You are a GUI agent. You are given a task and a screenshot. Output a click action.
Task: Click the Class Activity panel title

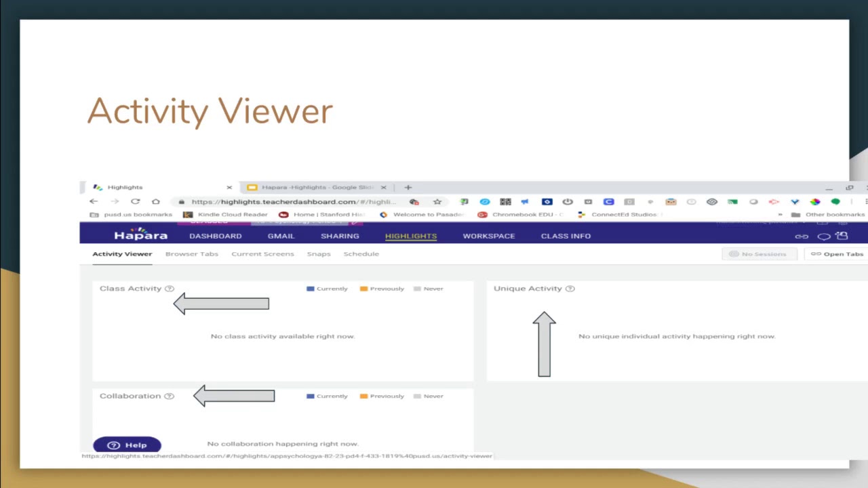pyautogui.click(x=131, y=289)
